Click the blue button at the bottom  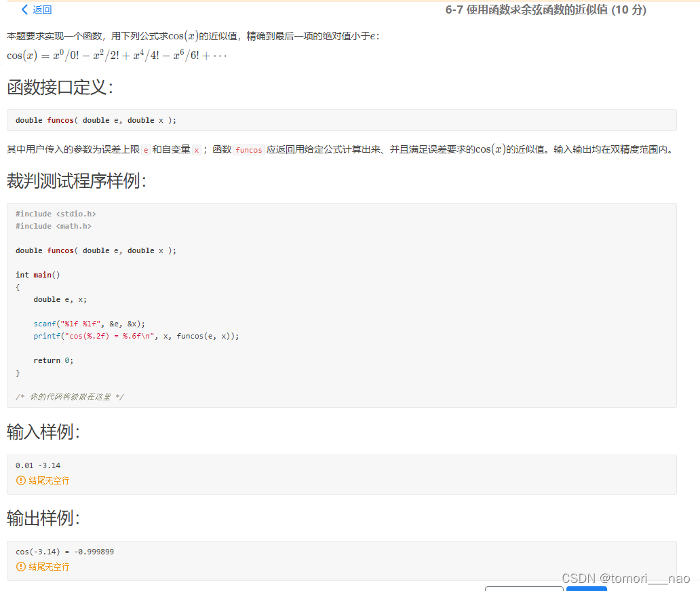587,589
